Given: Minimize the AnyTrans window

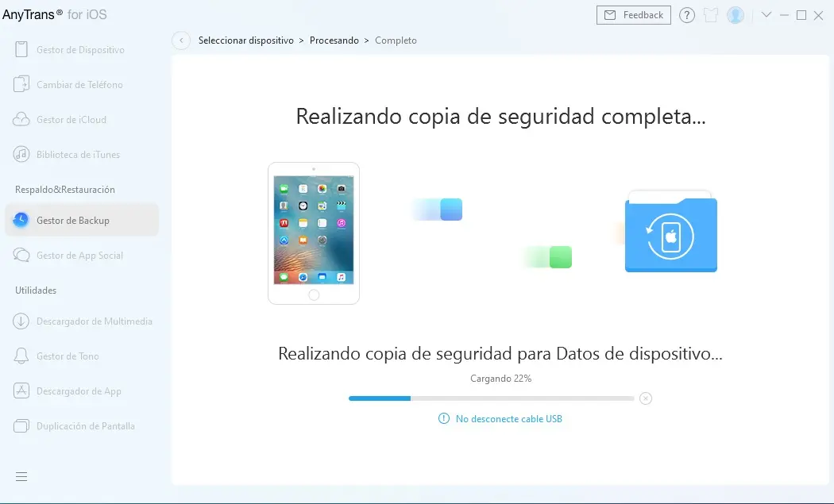Looking at the screenshot, I should [x=784, y=15].
